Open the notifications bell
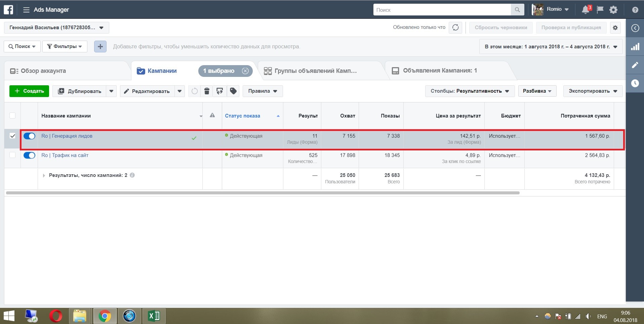644x324 pixels. tap(586, 9)
